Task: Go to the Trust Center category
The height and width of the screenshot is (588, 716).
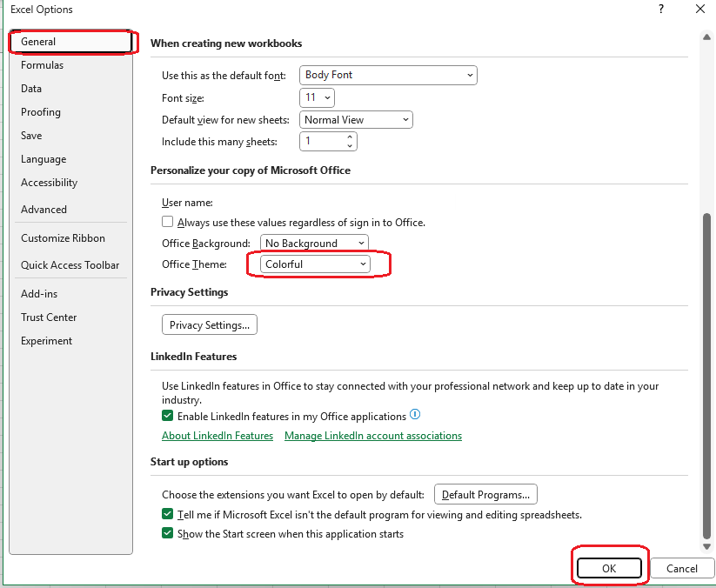Action: 70,317
